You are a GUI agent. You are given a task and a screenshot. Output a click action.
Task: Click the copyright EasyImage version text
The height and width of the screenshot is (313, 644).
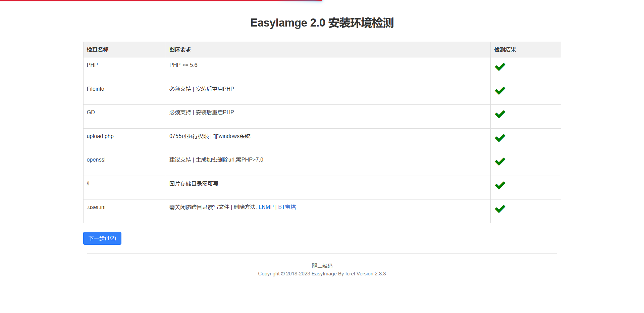(x=322, y=274)
